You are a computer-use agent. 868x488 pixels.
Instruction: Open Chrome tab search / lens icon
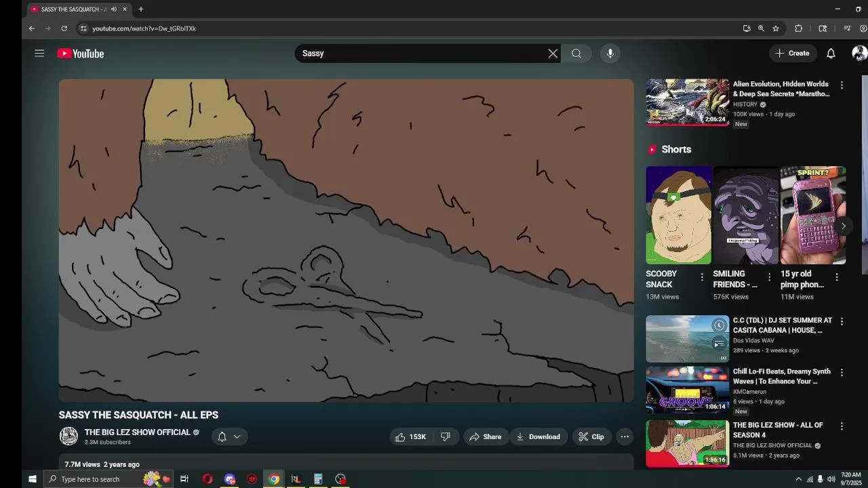tap(823, 28)
